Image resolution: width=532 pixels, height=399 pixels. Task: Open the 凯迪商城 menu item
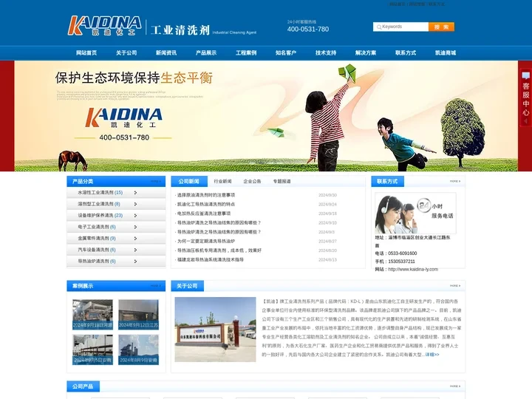[446, 53]
